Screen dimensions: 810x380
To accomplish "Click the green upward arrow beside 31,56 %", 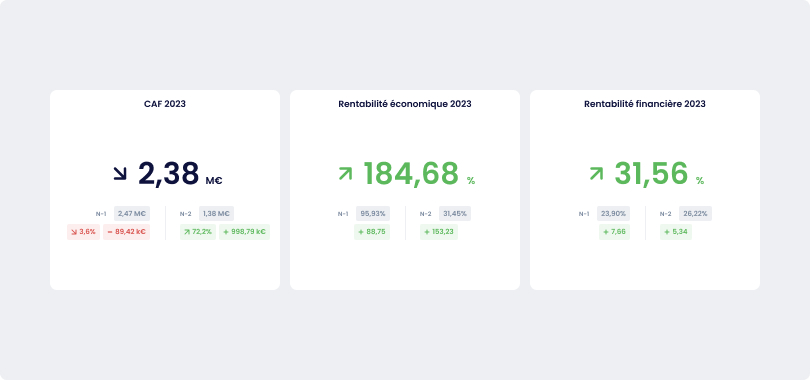I will pyautogui.click(x=596, y=173).
